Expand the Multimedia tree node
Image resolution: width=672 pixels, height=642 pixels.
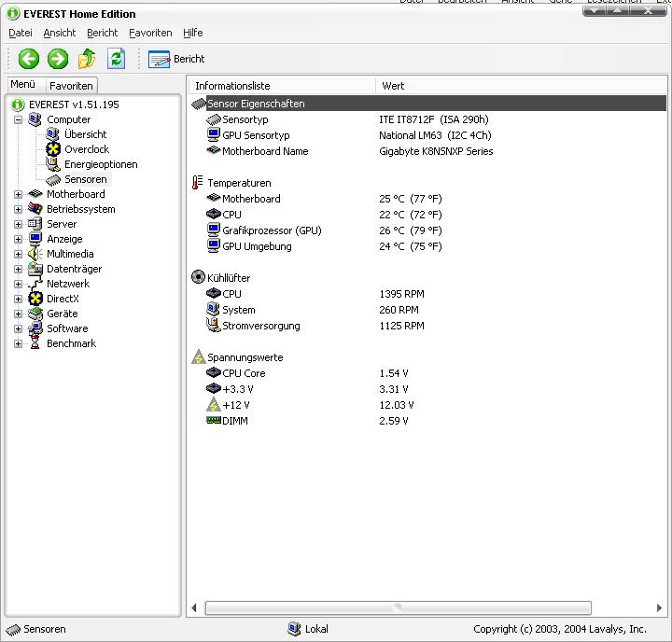point(18,254)
